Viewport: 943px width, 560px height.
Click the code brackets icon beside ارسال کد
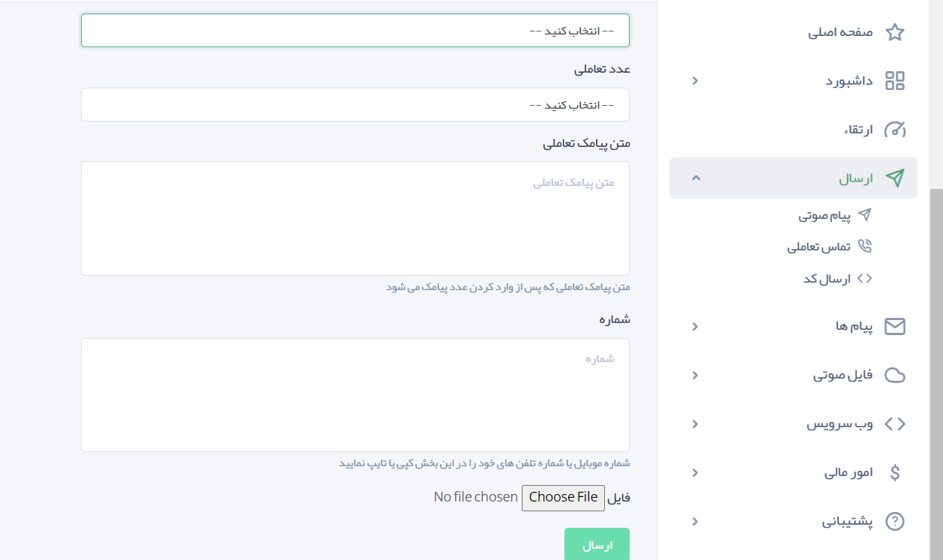click(x=865, y=278)
